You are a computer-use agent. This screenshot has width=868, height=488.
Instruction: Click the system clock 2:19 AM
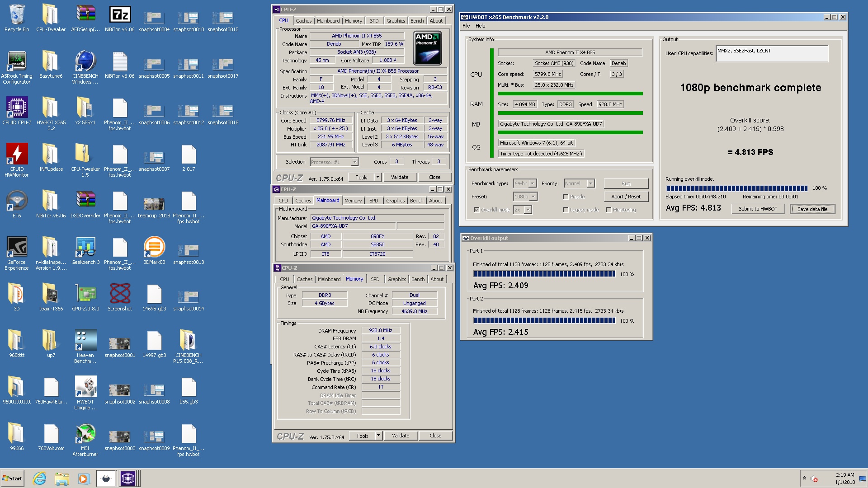click(845, 475)
